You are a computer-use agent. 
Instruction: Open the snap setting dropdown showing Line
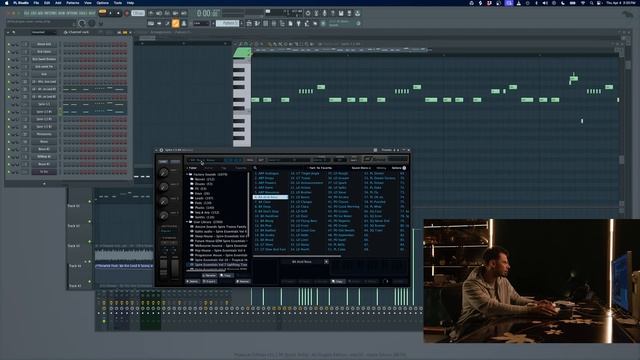click(x=202, y=24)
